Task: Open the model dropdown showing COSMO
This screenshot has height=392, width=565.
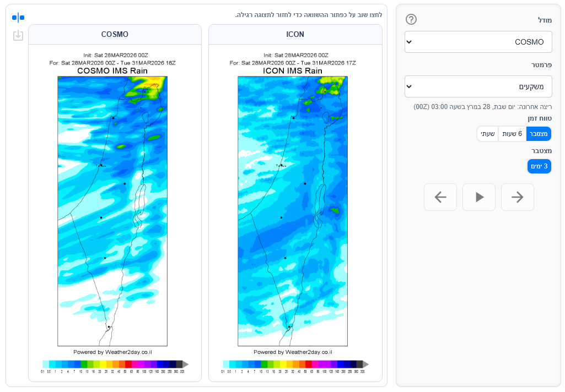Action: [x=478, y=42]
